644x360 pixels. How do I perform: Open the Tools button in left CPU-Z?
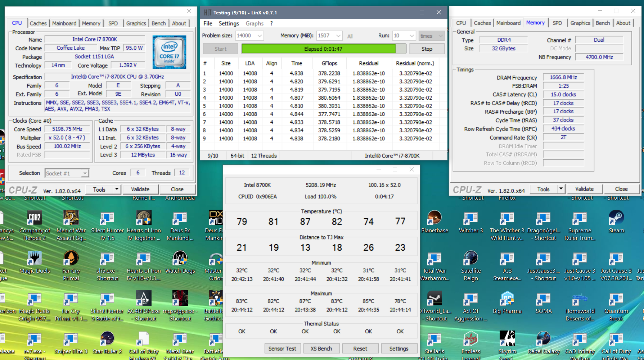99,189
